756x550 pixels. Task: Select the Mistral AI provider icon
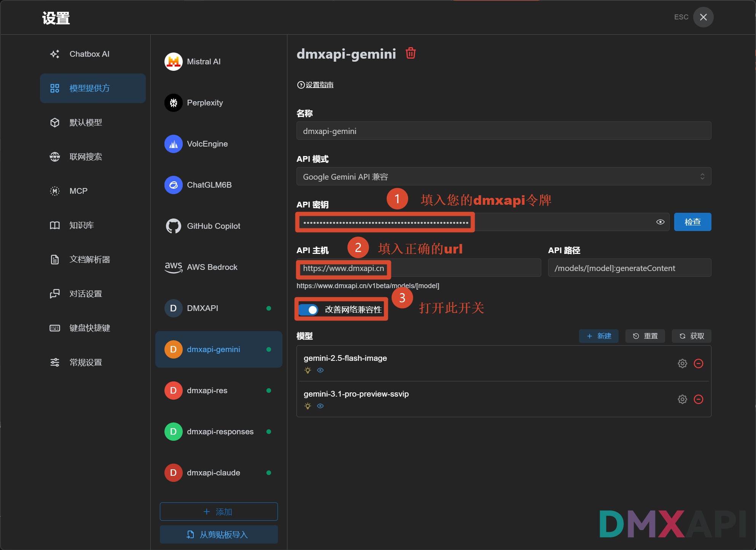pyautogui.click(x=174, y=62)
